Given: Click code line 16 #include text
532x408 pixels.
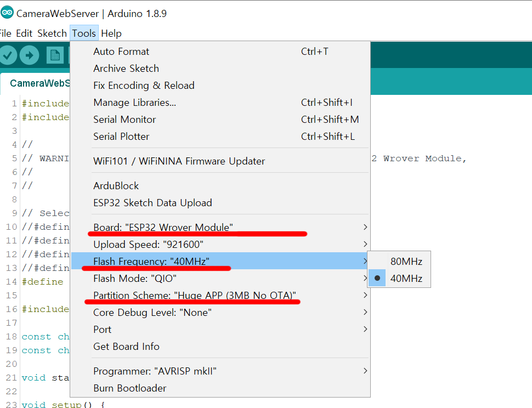Looking at the screenshot, I should tap(46, 309).
